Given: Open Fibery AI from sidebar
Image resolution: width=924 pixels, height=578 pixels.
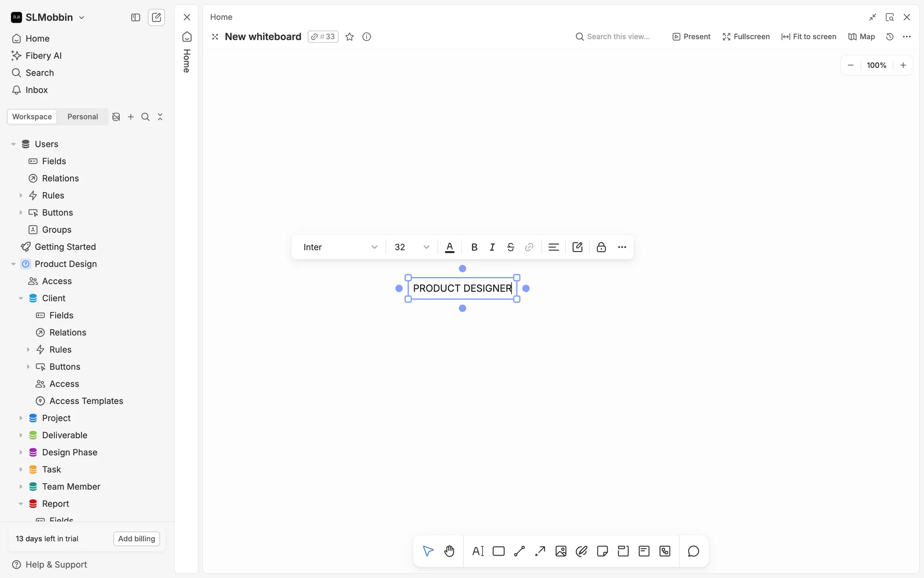Looking at the screenshot, I should pyautogui.click(x=43, y=55).
